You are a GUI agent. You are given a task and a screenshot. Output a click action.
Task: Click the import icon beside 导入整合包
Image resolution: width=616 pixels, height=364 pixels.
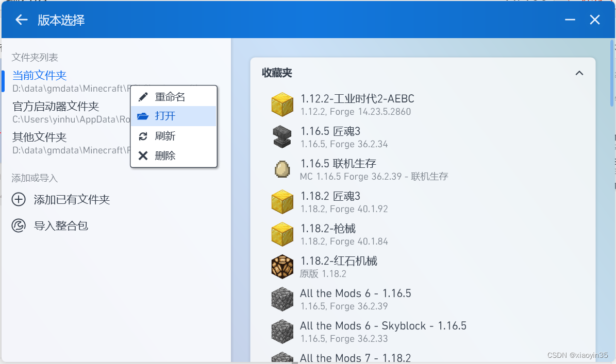[19, 226]
